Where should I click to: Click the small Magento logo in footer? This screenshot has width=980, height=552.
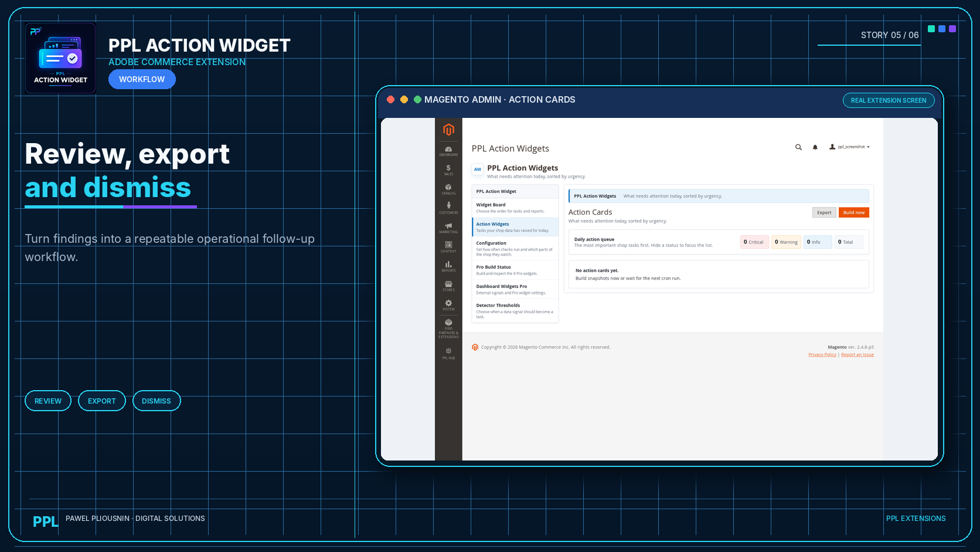(475, 347)
